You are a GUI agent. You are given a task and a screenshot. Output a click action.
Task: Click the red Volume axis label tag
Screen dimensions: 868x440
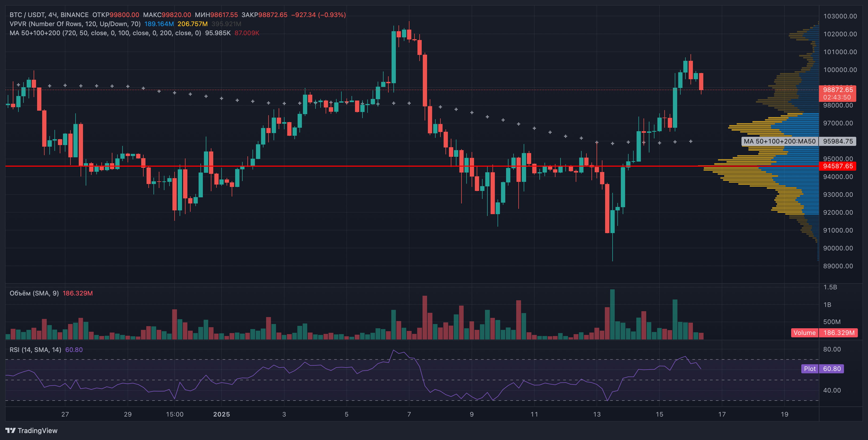click(x=805, y=333)
